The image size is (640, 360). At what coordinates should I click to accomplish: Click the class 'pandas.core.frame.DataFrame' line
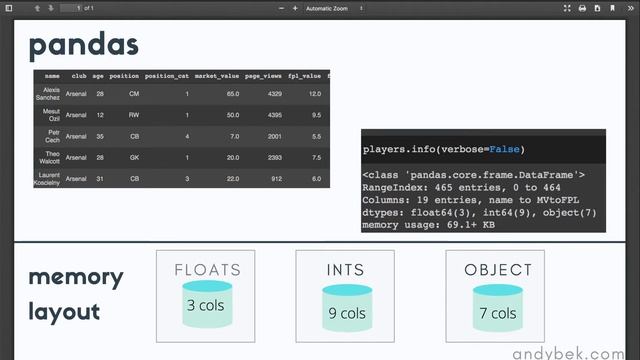pyautogui.click(x=473, y=175)
